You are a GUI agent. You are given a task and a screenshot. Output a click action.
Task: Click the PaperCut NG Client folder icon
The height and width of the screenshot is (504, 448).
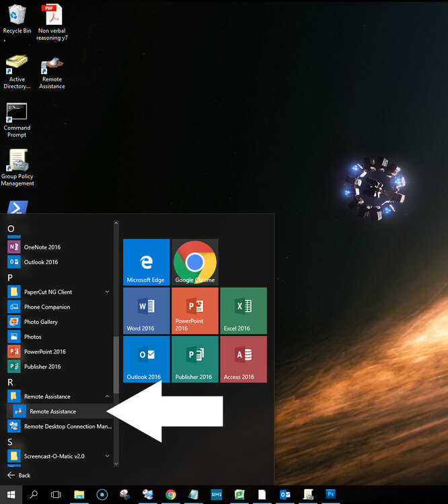click(x=14, y=292)
